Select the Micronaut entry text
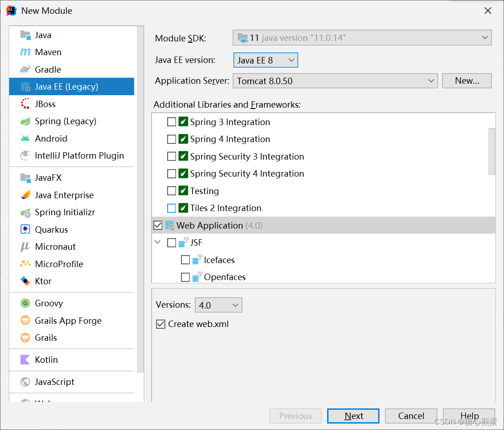Screen dimensions: 504x430 [x=55, y=247]
